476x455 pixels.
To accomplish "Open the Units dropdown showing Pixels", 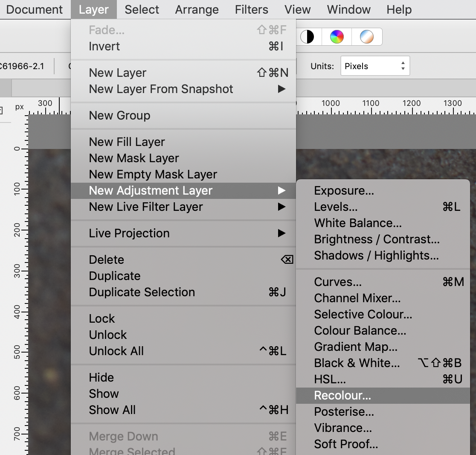I will [375, 66].
